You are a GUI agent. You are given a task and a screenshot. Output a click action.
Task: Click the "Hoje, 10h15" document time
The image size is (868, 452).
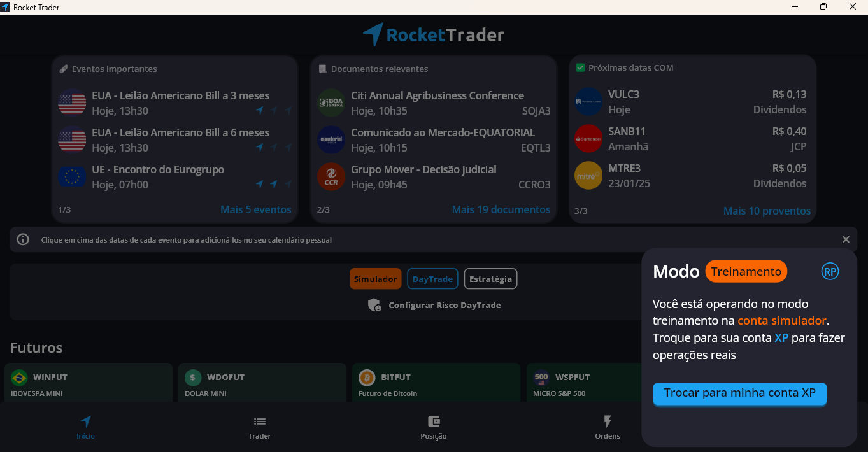380,148
